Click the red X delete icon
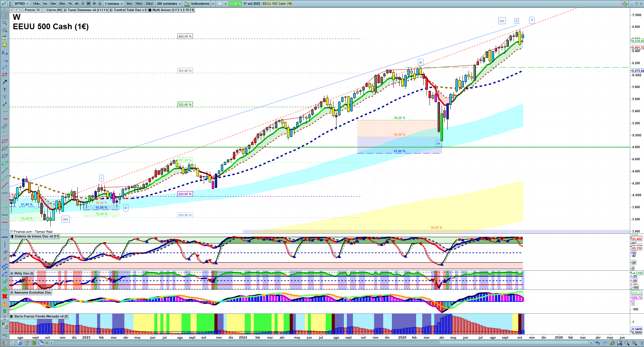The width and height of the screenshot is (644, 347). click(5, 296)
